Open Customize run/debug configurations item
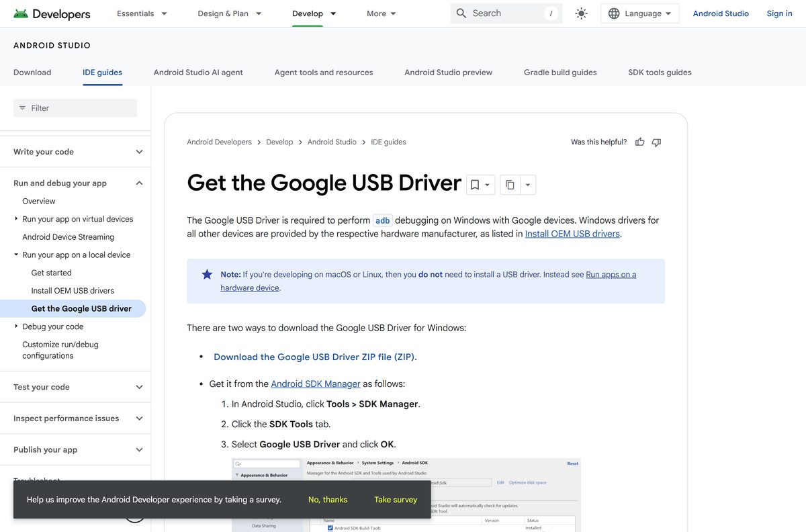806x532 pixels. (60, 350)
